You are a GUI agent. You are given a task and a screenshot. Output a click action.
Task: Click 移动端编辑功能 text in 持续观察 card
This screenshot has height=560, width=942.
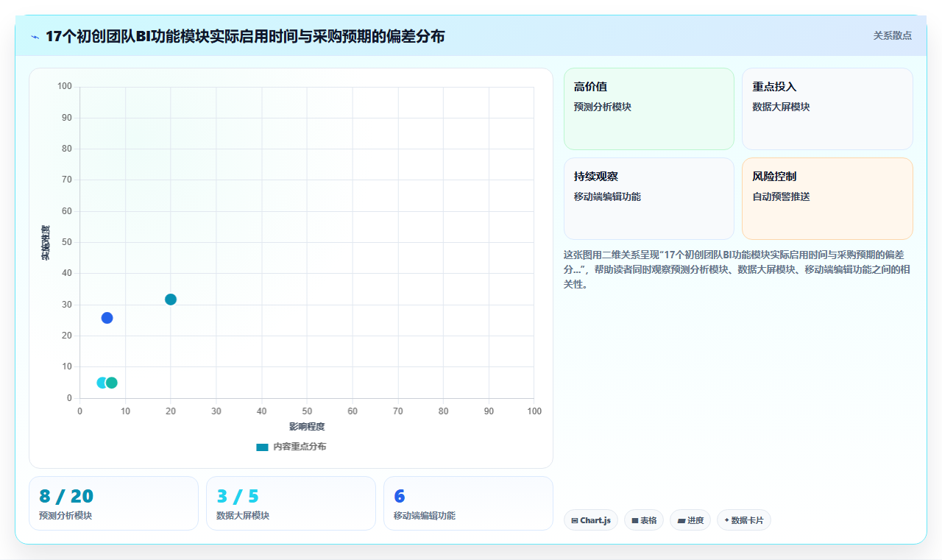(607, 196)
